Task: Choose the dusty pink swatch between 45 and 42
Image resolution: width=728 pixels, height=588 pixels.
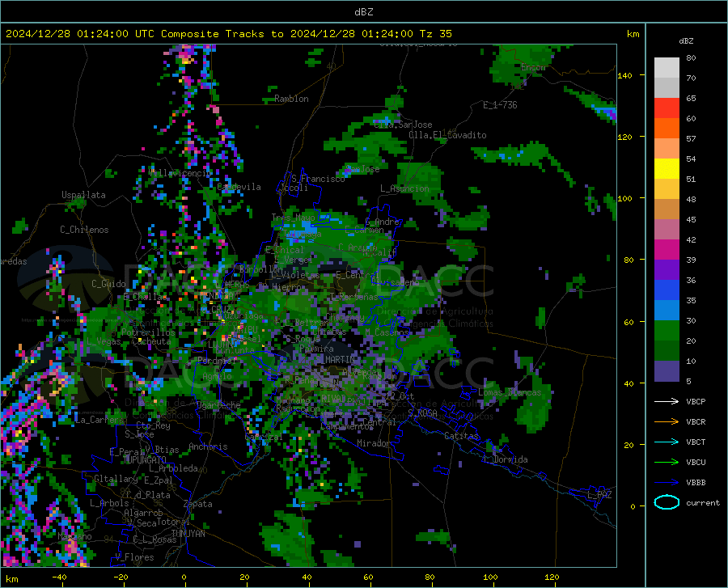Action: pyautogui.click(x=667, y=230)
